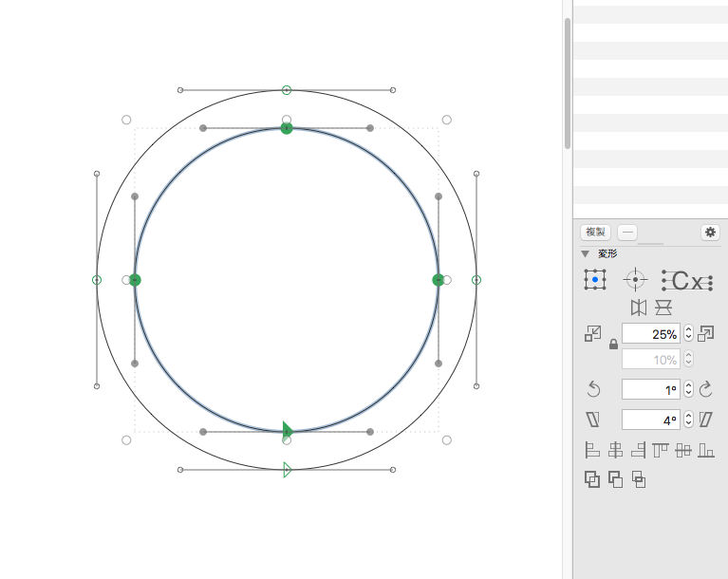Click the outer top node's left off-curve handle
Viewport: 728px width, 579px height.
click(180, 90)
